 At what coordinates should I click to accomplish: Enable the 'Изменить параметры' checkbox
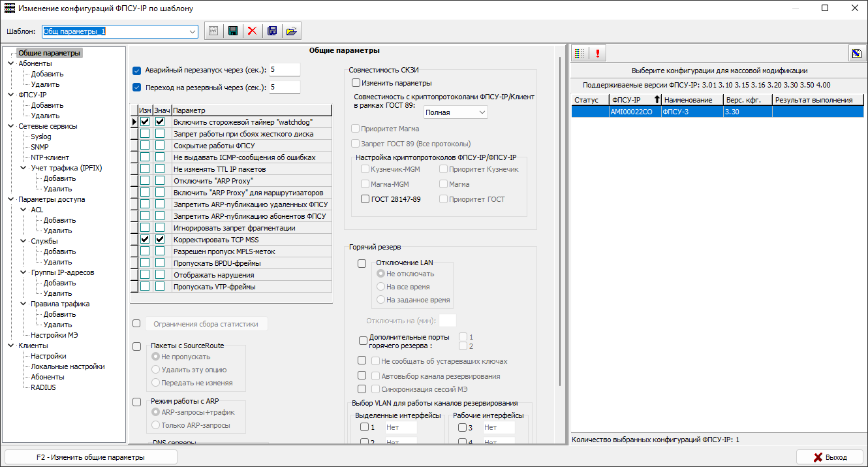click(x=356, y=83)
